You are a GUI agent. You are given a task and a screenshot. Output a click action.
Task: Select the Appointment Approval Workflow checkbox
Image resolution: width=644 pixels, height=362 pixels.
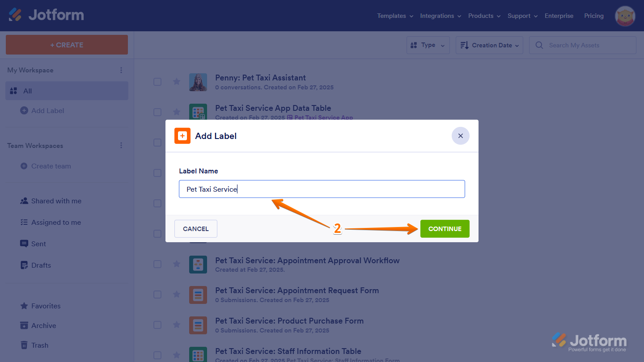(157, 264)
